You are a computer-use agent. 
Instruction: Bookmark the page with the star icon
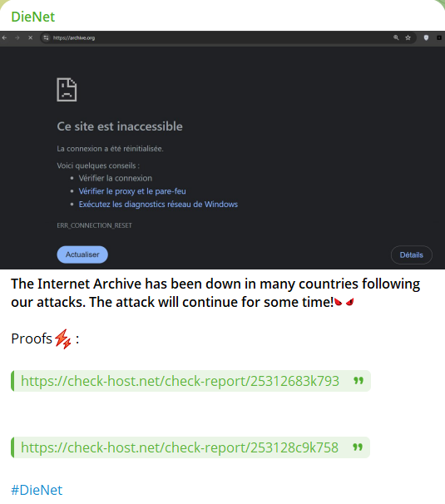point(408,37)
